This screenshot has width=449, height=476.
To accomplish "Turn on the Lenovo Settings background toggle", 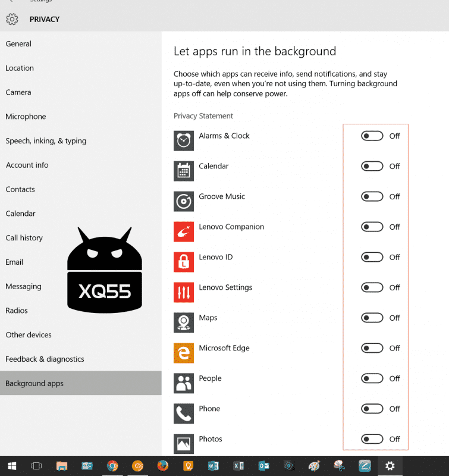I will coord(372,287).
